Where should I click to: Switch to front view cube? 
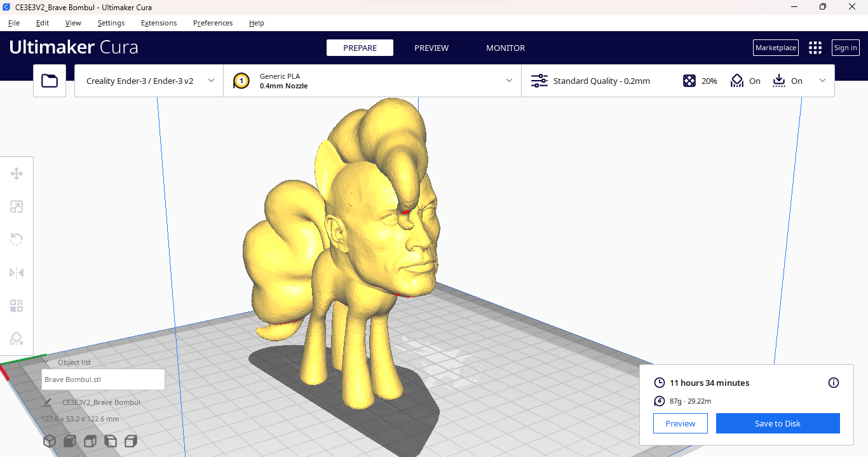pyautogui.click(x=70, y=440)
